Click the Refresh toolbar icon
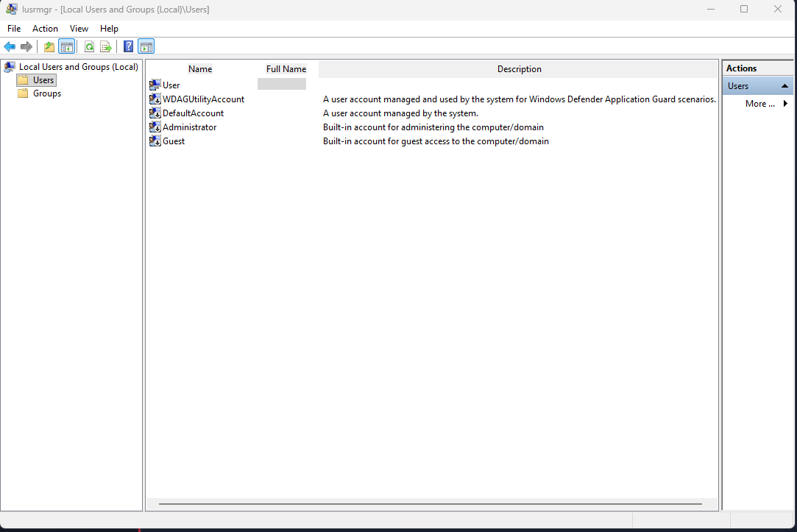This screenshot has height=532, width=797. pyautogui.click(x=89, y=47)
